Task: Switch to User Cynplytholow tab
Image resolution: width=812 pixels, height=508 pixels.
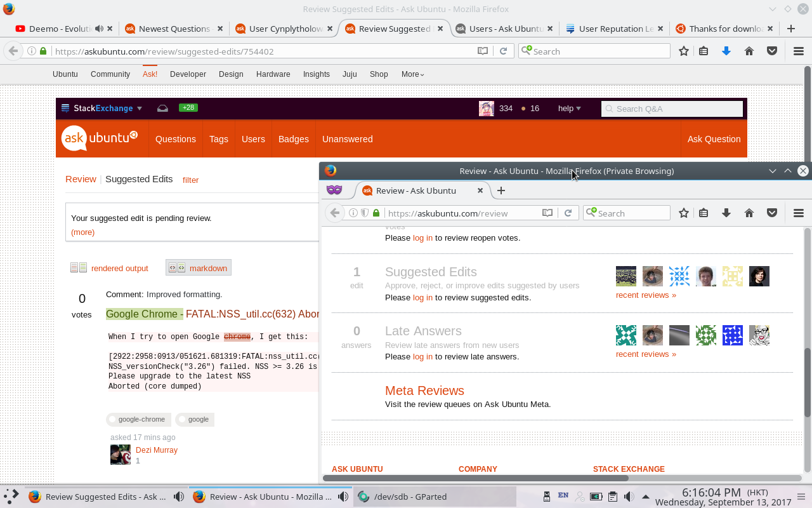Action: [x=285, y=29]
